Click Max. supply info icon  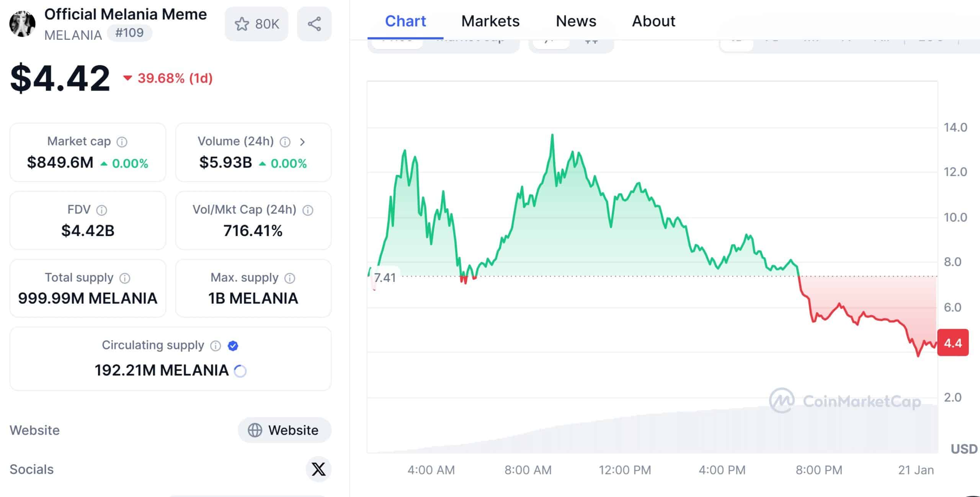coord(290,278)
